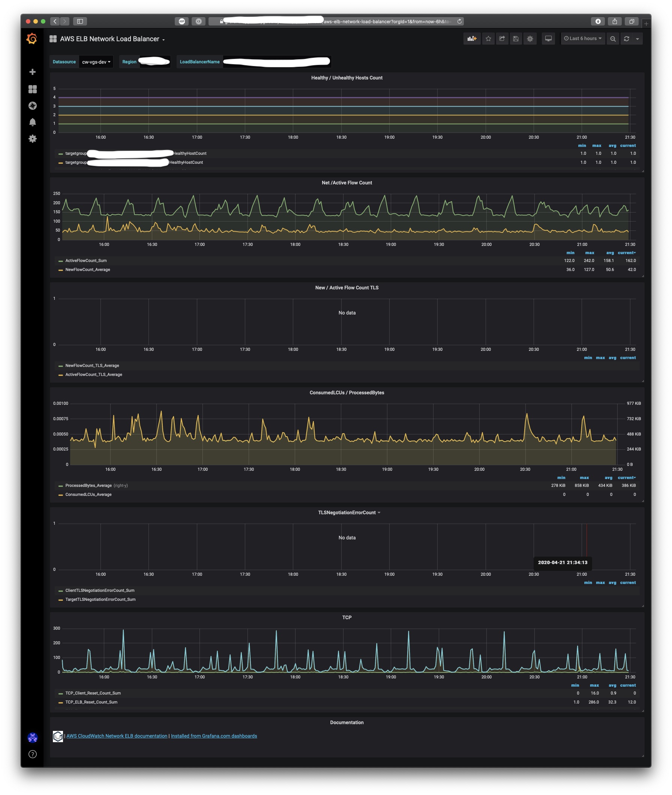Screen dimensions: 672x795
Task: Open the Healthy / Unhealthy Hosts Count panel menu
Action: [346, 78]
